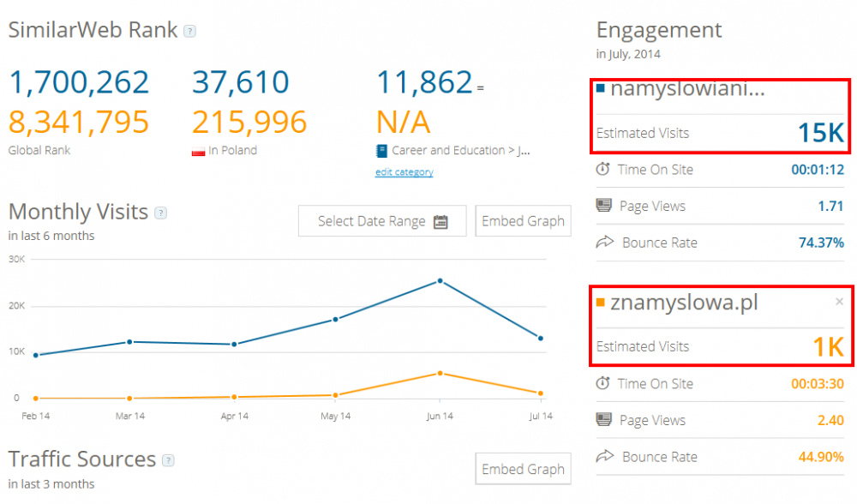This screenshot has height=504, width=857.
Task: Click the Bounce Rate arrow icon beside 44.90%
Action: [x=604, y=456]
